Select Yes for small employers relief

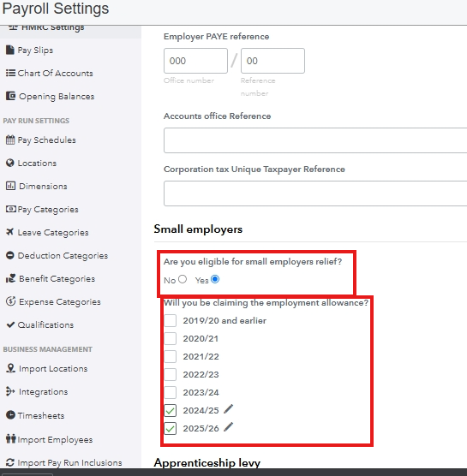[x=215, y=279]
